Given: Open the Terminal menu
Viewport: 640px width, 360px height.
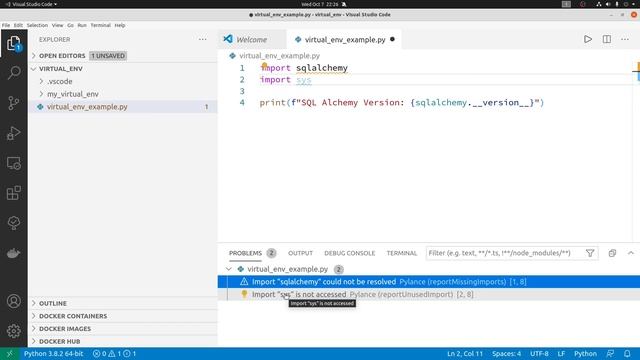Looking at the screenshot, I should (100, 25).
